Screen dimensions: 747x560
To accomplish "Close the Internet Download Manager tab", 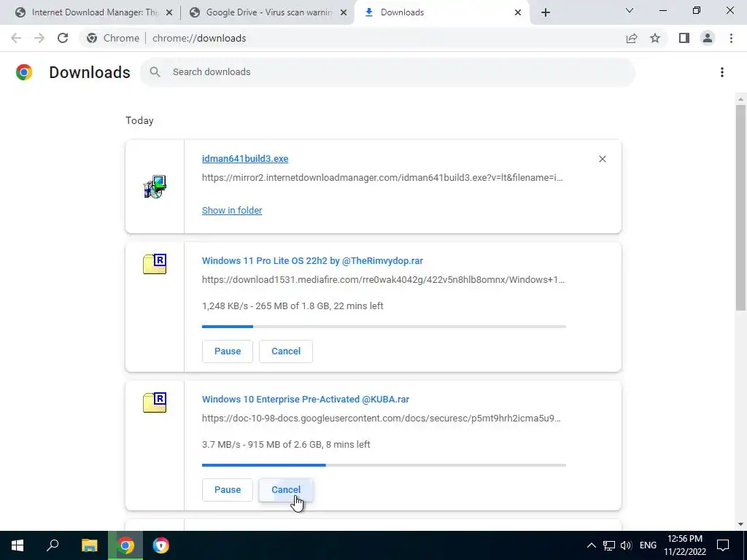I will point(169,12).
